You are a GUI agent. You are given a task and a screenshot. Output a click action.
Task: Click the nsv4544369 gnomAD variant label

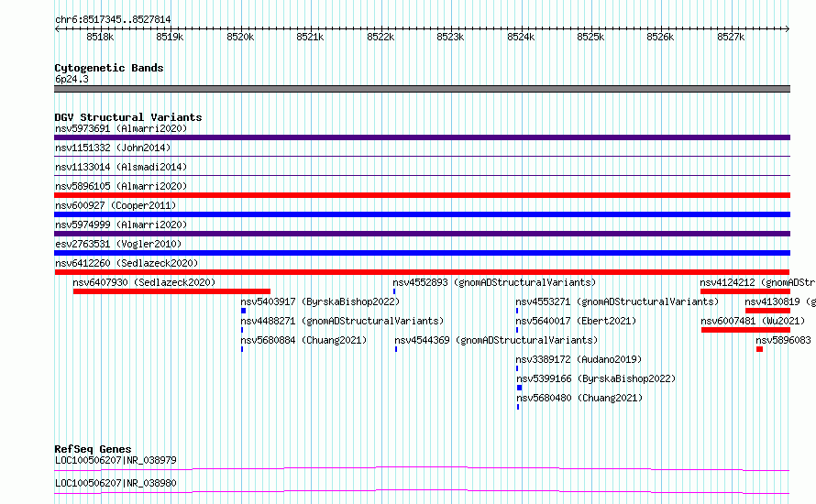496,340
